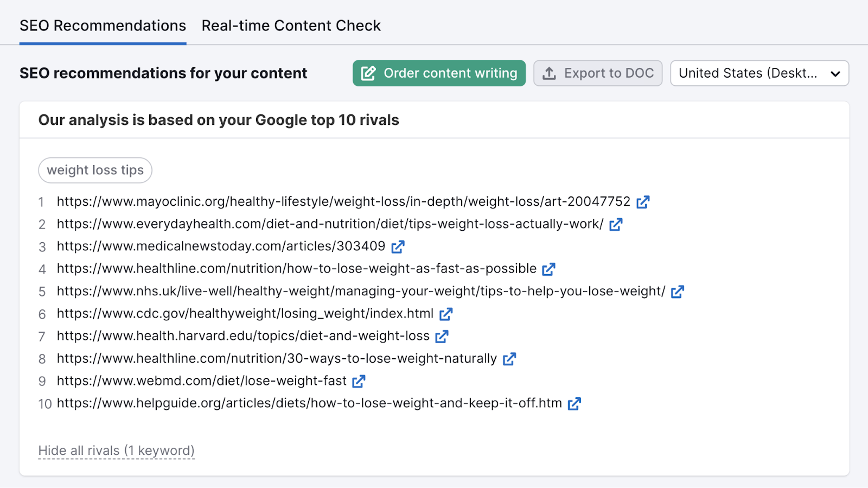The width and height of the screenshot is (868, 488).
Task: Open external link icon next to everydayhealth.com URL
Action: 616,224
